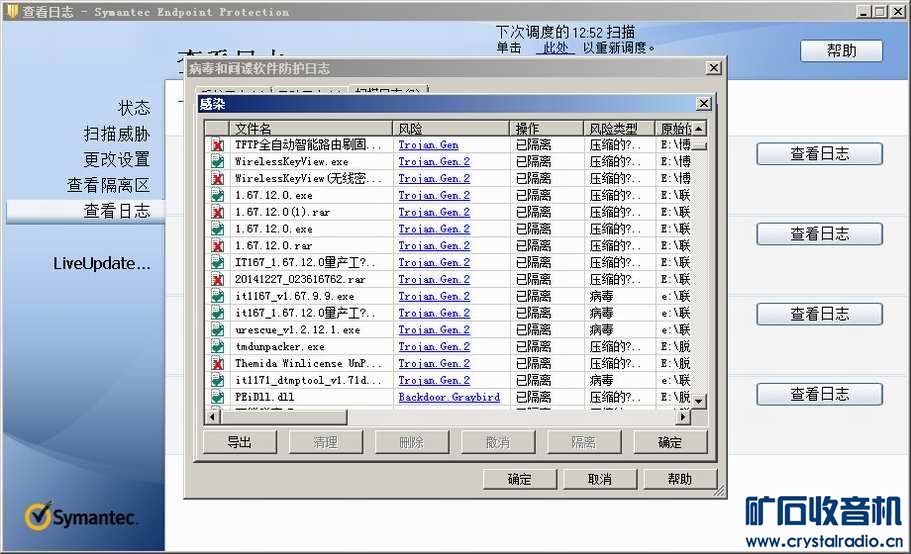Image resolution: width=911 pixels, height=554 pixels.
Task: Click the horizontal scrollbar left arrow
Action: tap(212, 416)
